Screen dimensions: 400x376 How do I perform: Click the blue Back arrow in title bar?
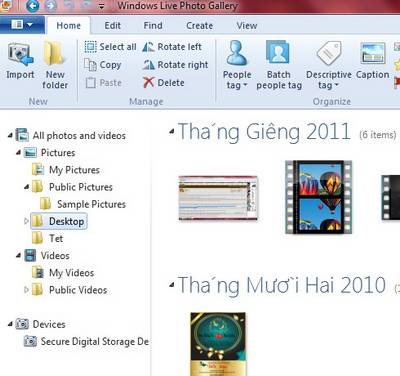(x=32, y=6)
